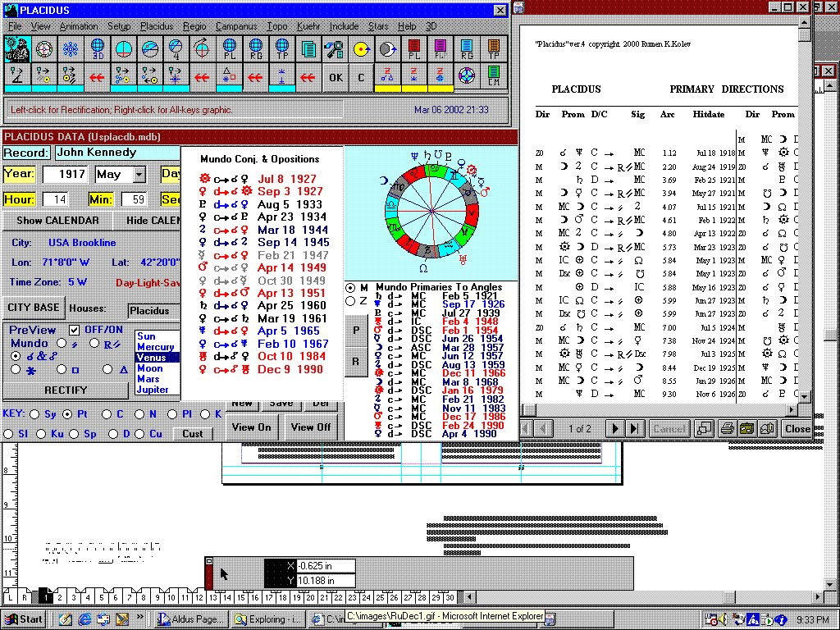This screenshot has height=630, width=840.
Task: Click the report vertical scrollbar down arrow
Action: point(805,396)
